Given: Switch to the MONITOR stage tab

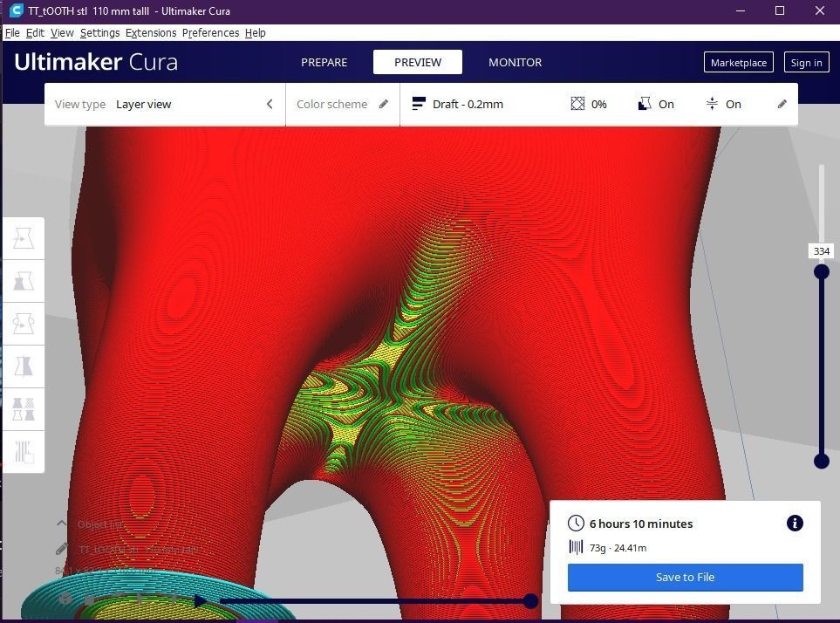Looking at the screenshot, I should pyautogui.click(x=515, y=62).
